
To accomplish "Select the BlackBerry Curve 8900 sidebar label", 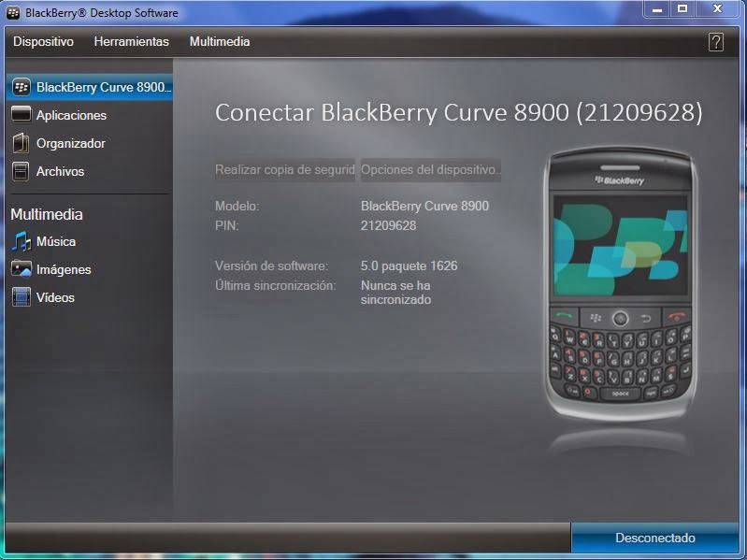I will point(104,87).
